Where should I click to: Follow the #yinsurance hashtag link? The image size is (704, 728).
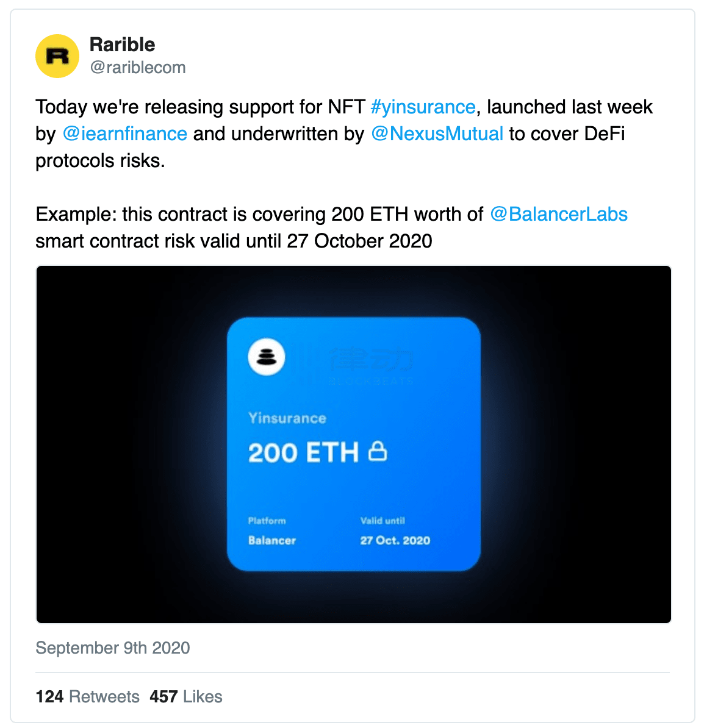[423, 107]
